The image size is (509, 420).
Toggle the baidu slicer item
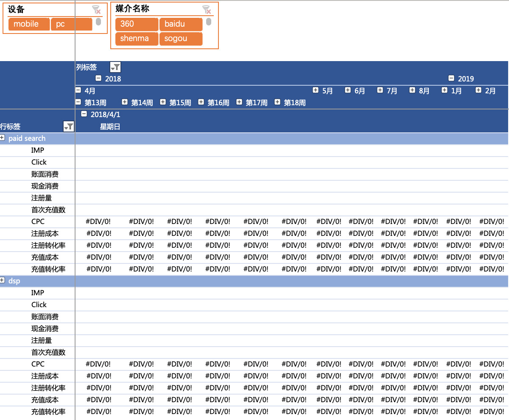(181, 24)
